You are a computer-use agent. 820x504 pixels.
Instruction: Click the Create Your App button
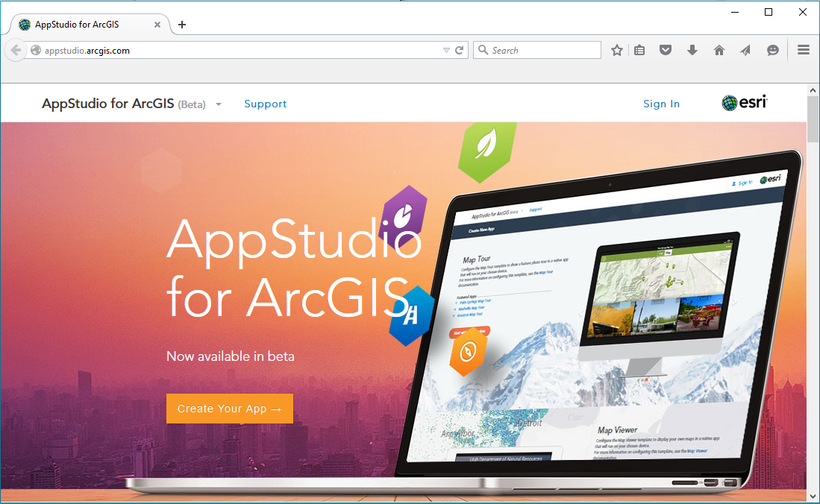[230, 409]
